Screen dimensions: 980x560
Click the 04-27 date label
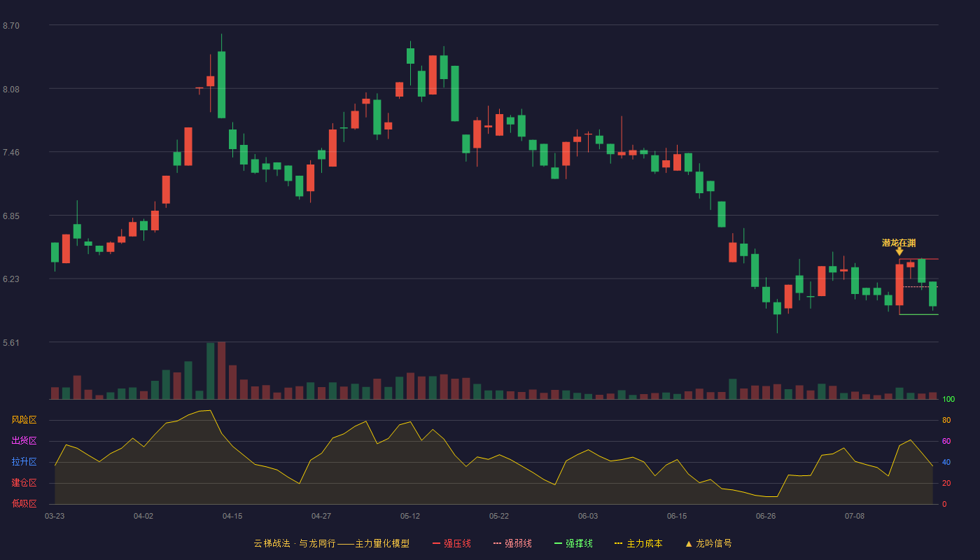[321, 516]
